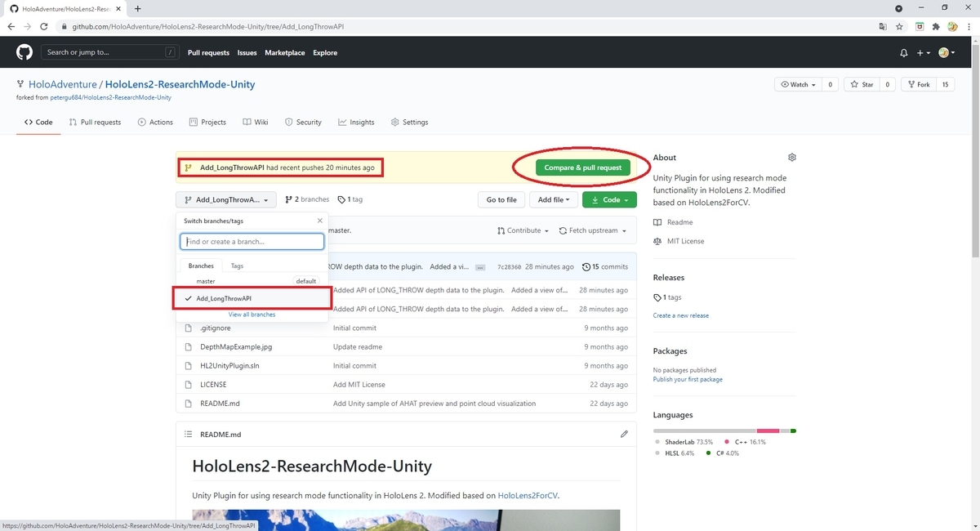The width and height of the screenshot is (980, 531).
Task: Open Marketplace in top navigation
Action: coord(284,52)
